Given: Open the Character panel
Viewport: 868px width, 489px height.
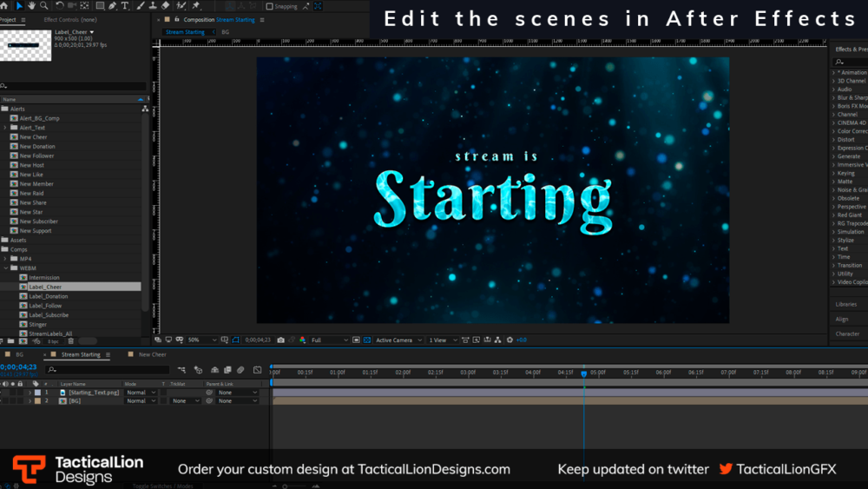Looking at the screenshot, I should click(847, 334).
